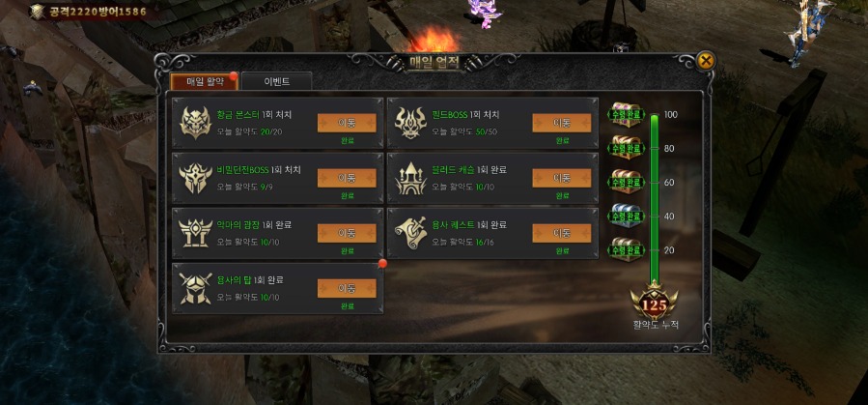Click 이동 button for 황금 몬스터
The width and height of the screenshot is (868, 405).
tap(347, 123)
